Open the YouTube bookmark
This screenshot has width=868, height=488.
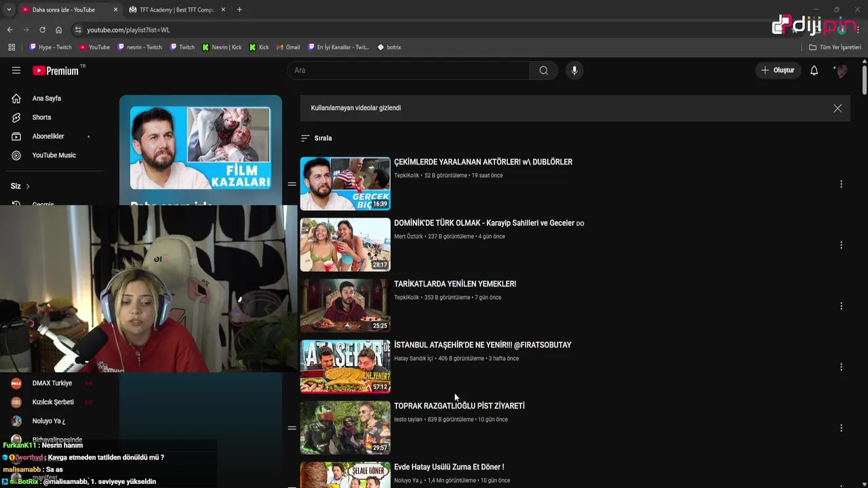pos(94,47)
